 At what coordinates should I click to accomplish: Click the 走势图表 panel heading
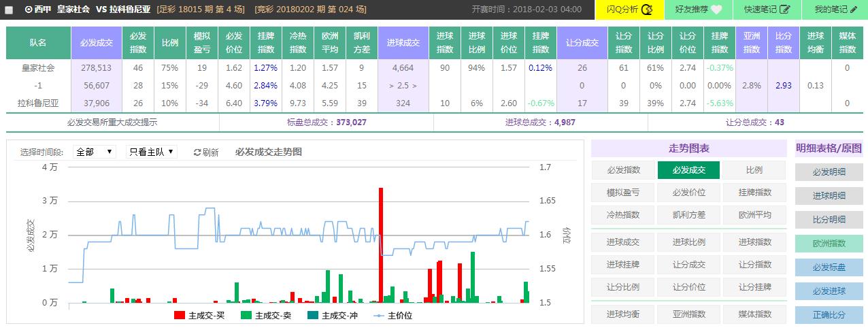pyautogui.click(x=688, y=148)
